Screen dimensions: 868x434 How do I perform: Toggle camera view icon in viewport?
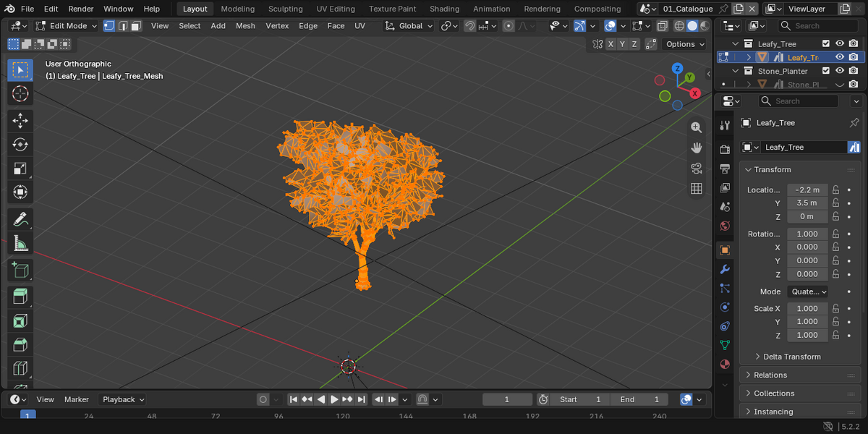697,168
